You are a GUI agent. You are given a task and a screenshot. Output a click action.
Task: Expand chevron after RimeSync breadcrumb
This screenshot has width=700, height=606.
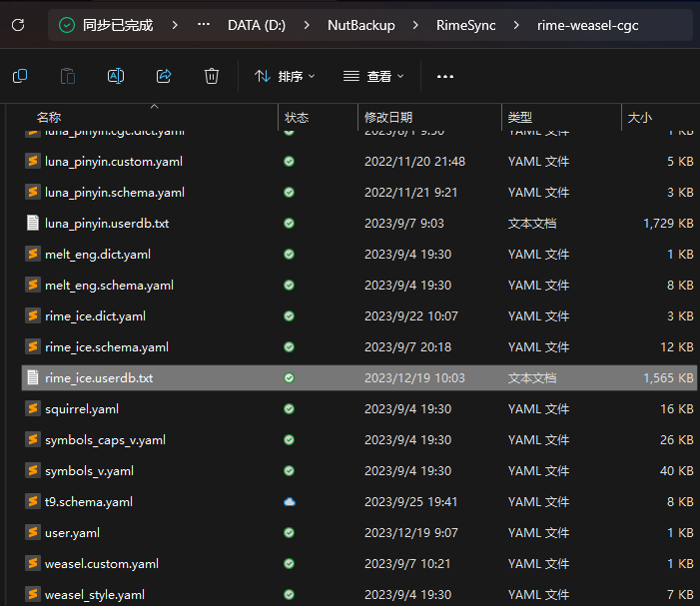click(x=516, y=25)
